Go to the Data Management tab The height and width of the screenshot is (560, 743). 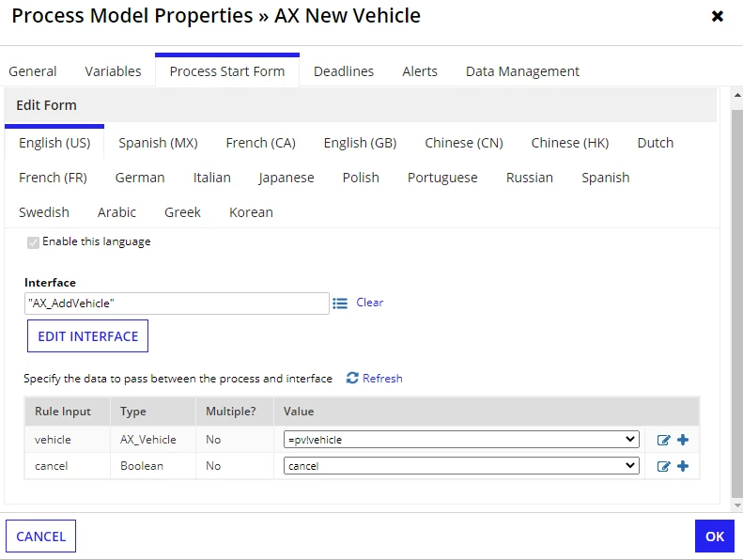(x=522, y=71)
